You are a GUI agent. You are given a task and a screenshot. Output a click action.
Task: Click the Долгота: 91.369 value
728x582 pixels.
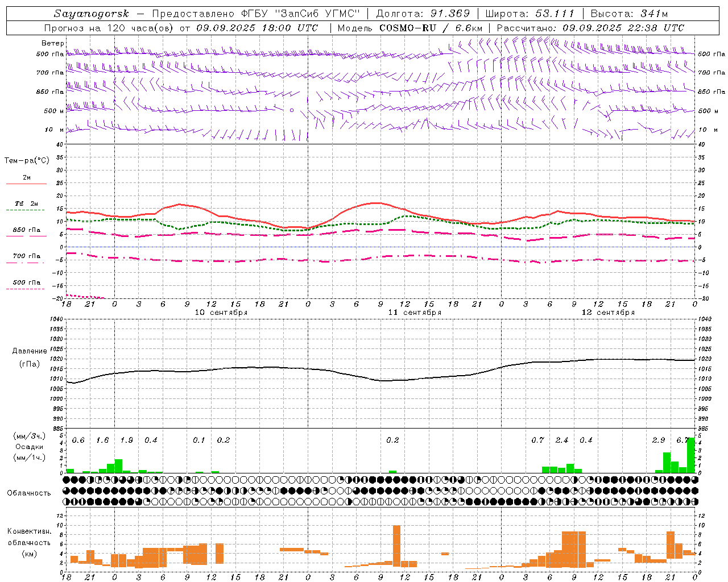[423, 14]
